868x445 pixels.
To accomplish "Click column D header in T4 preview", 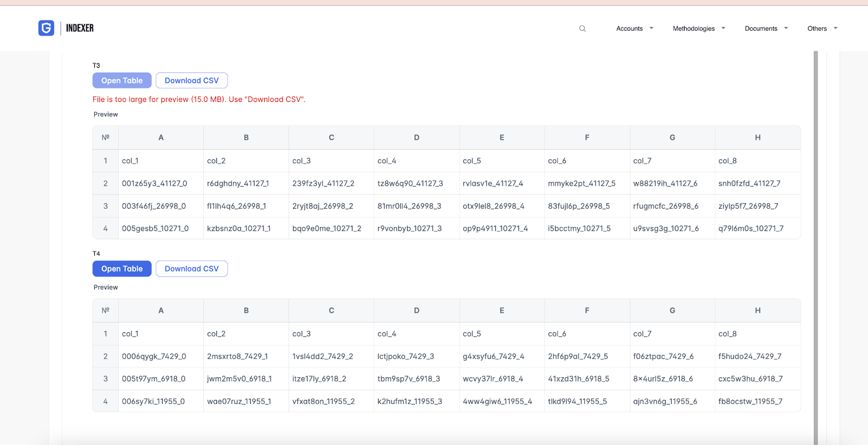I will [x=417, y=311].
